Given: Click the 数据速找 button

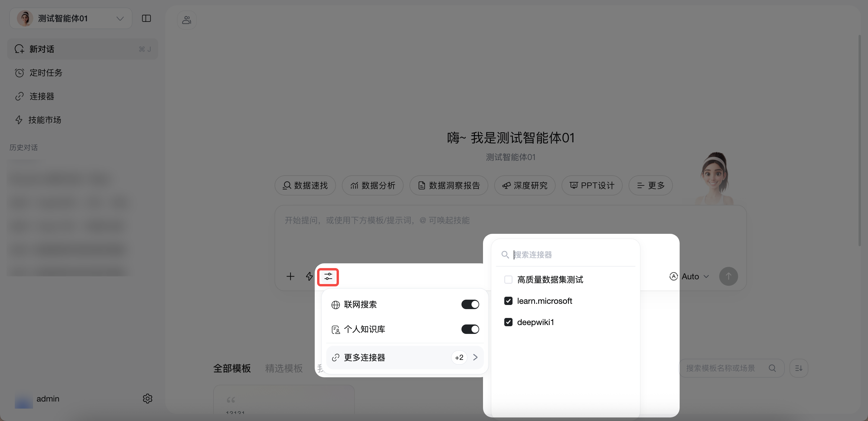Looking at the screenshot, I should pyautogui.click(x=305, y=185).
